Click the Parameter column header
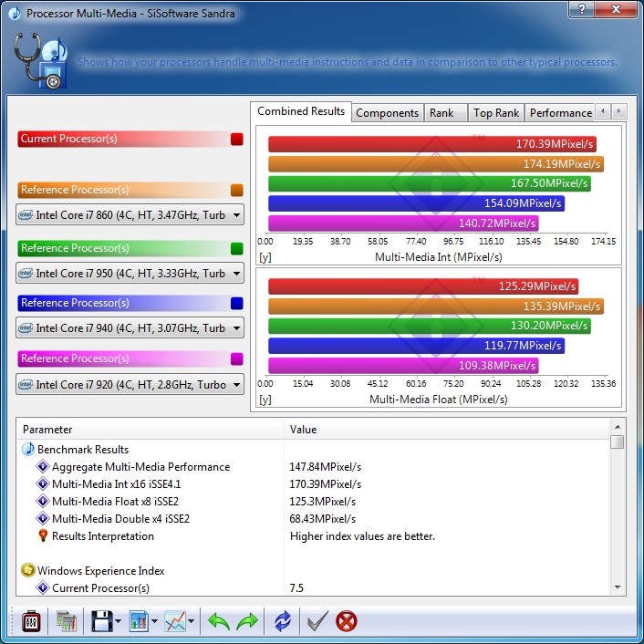This screenshot has width=644, height=644. click(151, 430)
